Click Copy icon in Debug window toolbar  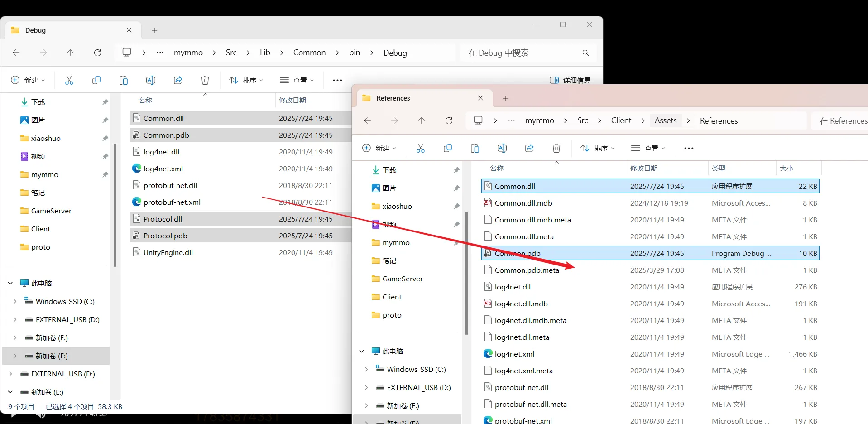point(96,80)
